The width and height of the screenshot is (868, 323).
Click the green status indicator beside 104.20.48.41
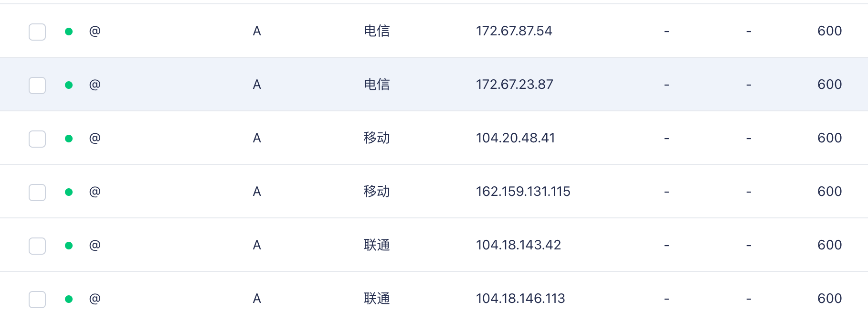(69, 138)
